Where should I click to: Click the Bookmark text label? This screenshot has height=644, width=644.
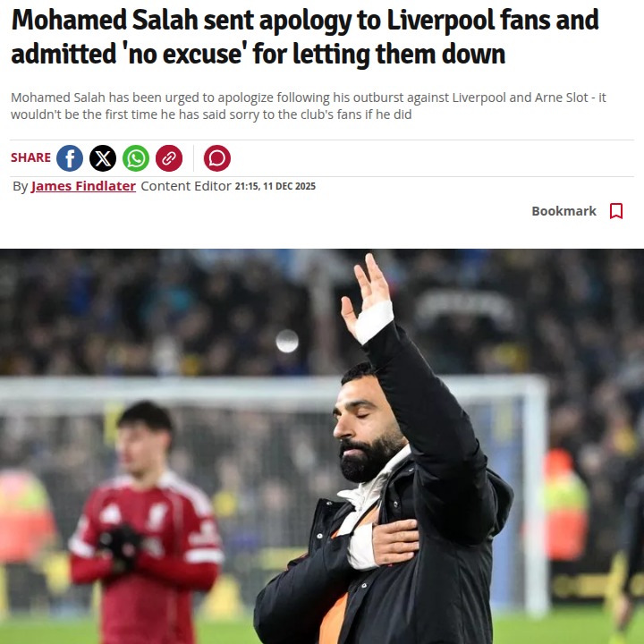point(563,211)
